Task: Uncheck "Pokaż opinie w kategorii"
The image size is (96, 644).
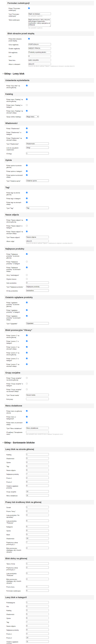Action: pyautogui.click(x=27, y=171)
